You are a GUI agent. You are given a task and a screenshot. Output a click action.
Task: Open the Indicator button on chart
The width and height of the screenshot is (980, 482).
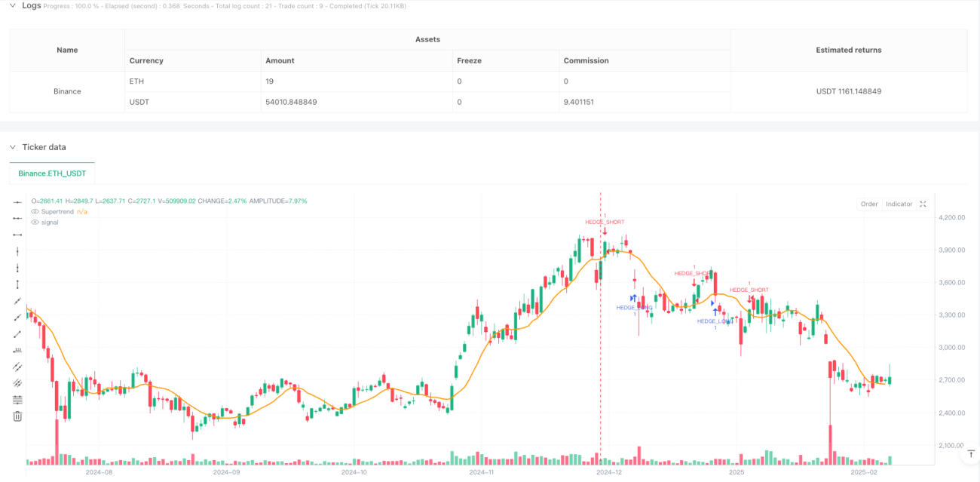pos(899,204)
